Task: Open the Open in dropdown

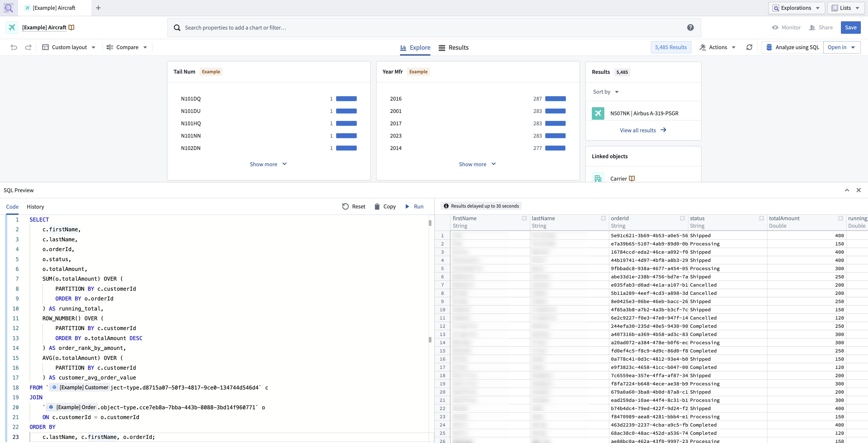Action: tap(841, 47)
